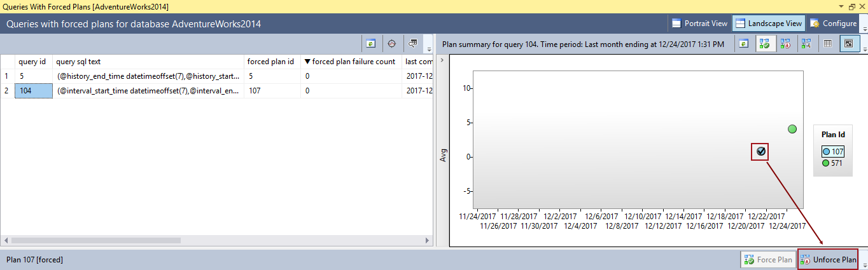Refresh the plan summary chart

[x=744, y=43]
